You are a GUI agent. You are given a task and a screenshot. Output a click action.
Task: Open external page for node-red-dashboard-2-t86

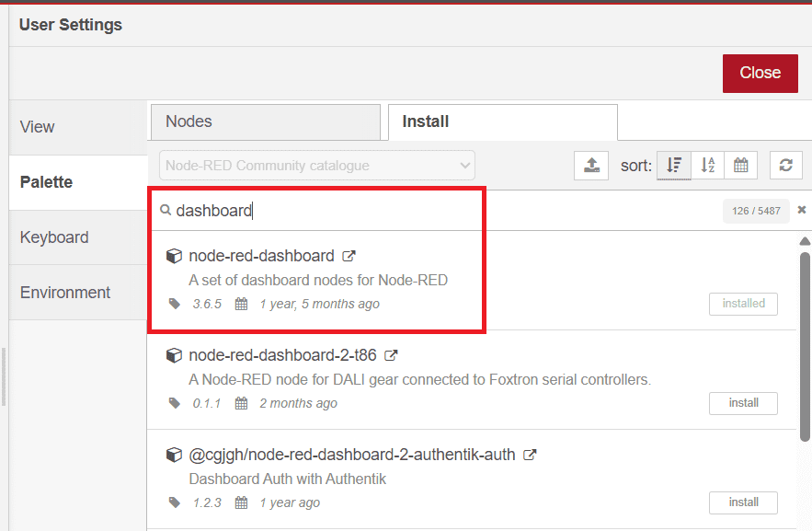pyautogui.click(x=390, y=354)
